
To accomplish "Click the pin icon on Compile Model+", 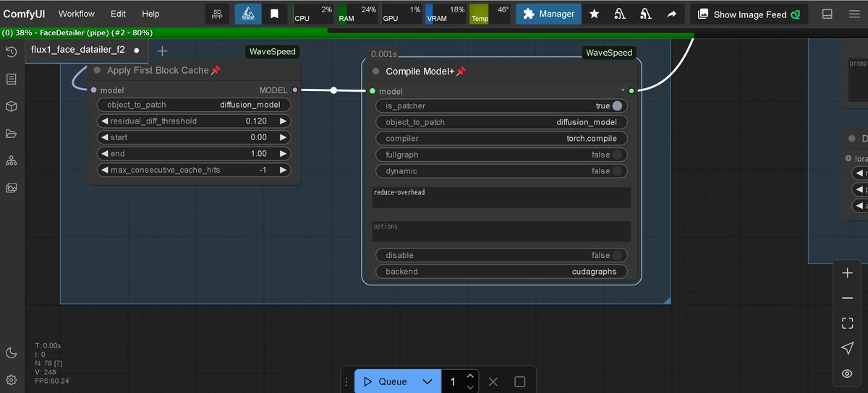I will (461, 72).
